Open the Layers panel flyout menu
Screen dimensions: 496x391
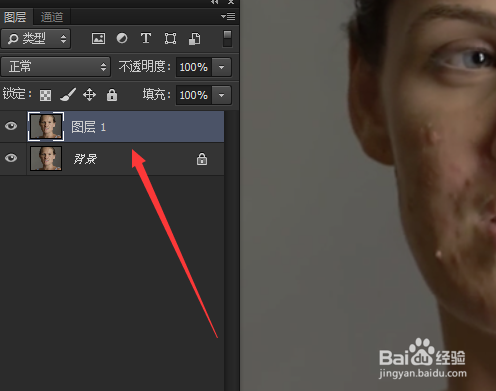228,16
